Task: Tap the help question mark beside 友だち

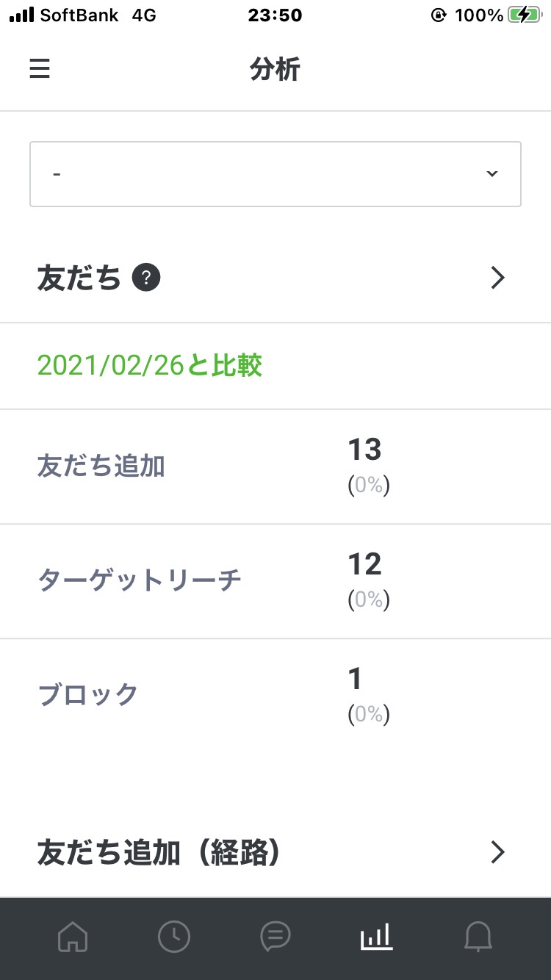Action: click(146, 278)
